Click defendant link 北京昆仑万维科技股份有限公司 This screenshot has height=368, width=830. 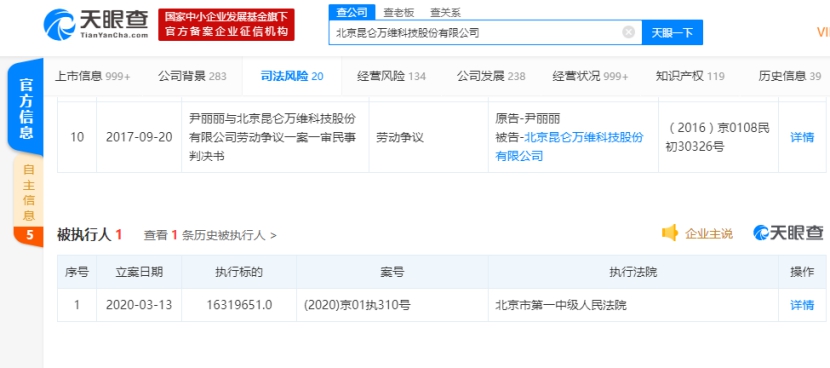(x=569, y=147)
